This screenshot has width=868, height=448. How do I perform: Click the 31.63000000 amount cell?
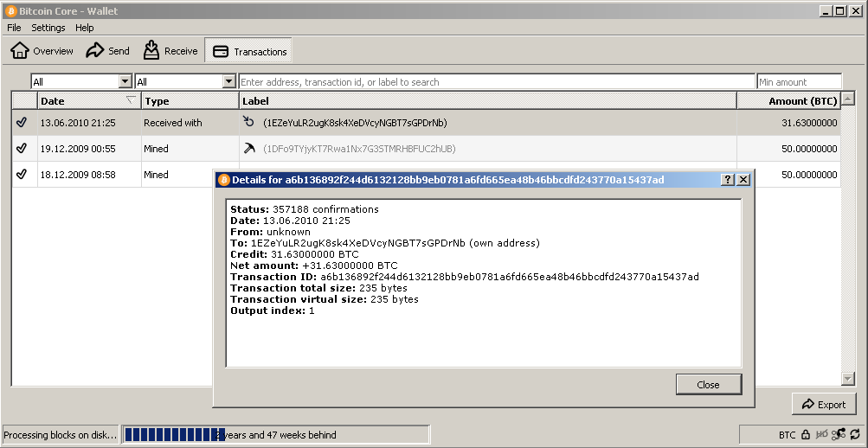point(789,123)
